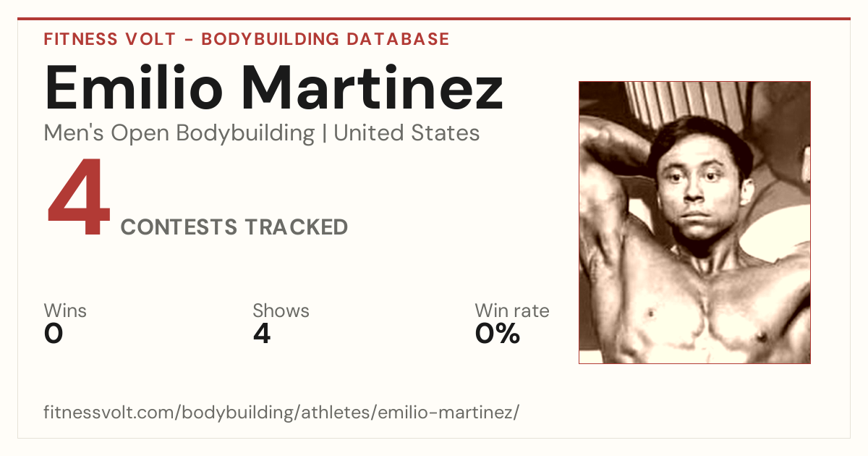Click the word Martinez in the title

click(372, 87)
